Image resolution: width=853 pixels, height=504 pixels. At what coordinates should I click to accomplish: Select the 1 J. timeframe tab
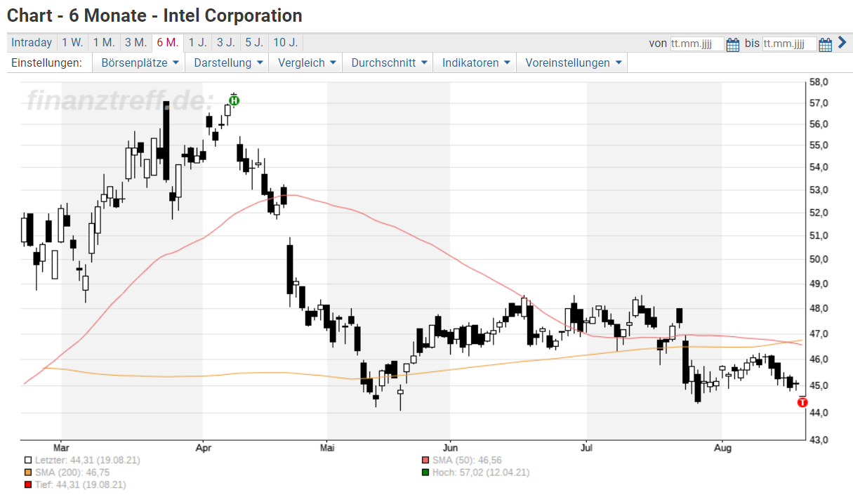(x=197, y=43)
